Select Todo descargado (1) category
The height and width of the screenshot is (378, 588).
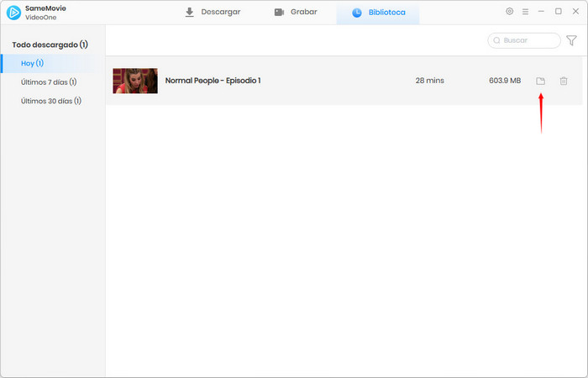click(50, 44)
